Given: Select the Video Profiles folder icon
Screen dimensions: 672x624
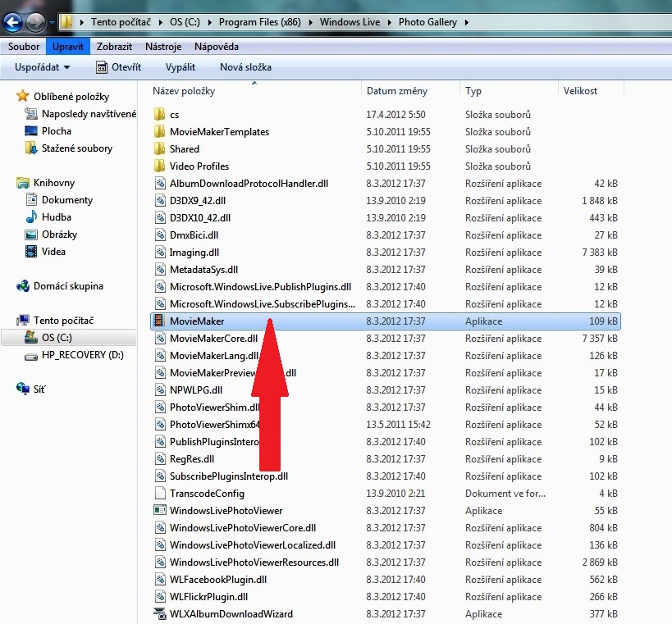Looking at the screenshot, I should pyautogui.click(x=159, y=166).
